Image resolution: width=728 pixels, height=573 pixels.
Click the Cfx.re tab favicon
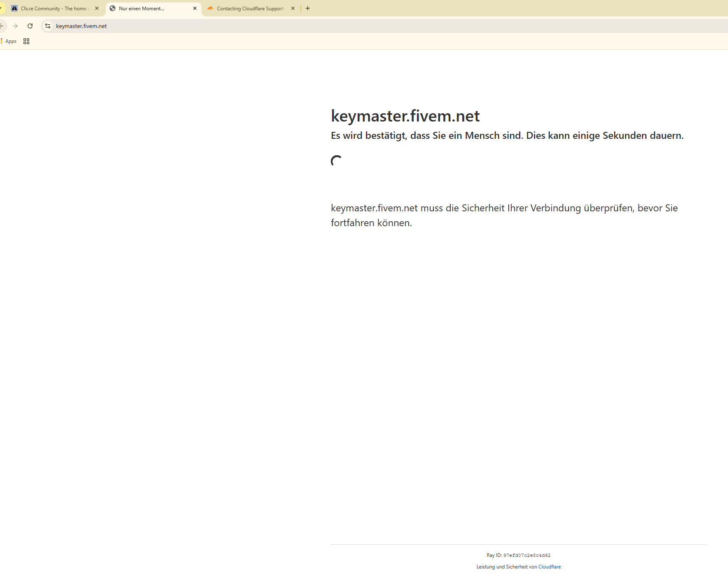pyautogui.click(x=14, y=8)
